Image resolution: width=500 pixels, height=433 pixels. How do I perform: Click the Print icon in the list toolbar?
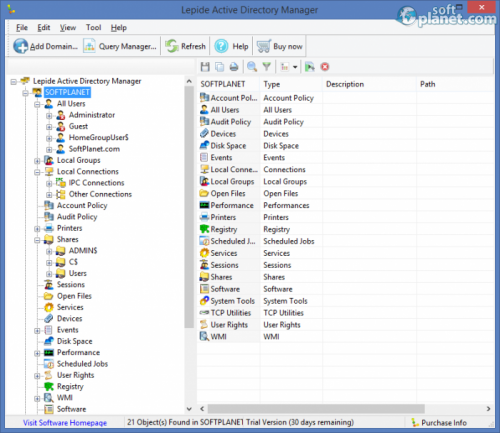pos(234,67)
